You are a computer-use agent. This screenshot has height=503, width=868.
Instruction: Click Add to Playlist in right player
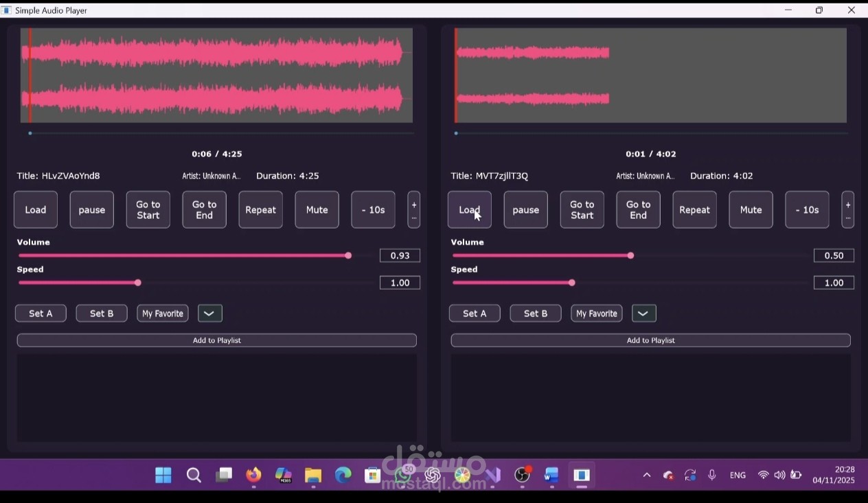(651, 340)
